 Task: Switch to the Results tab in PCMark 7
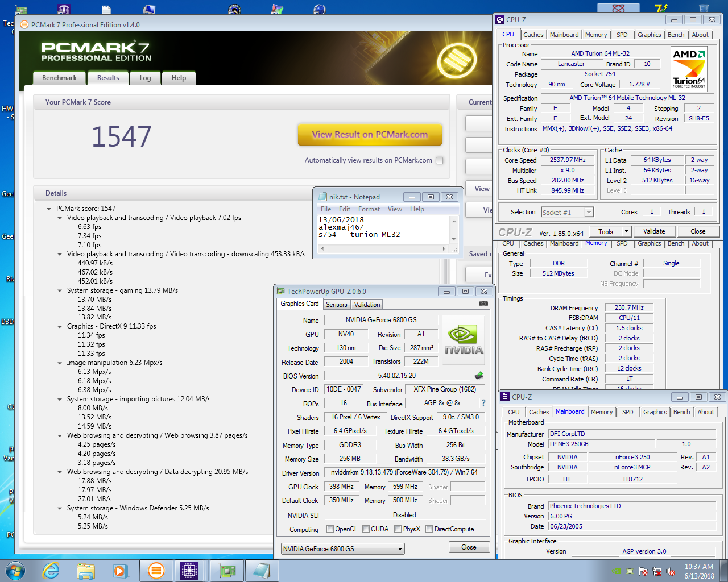click(108, 78)
